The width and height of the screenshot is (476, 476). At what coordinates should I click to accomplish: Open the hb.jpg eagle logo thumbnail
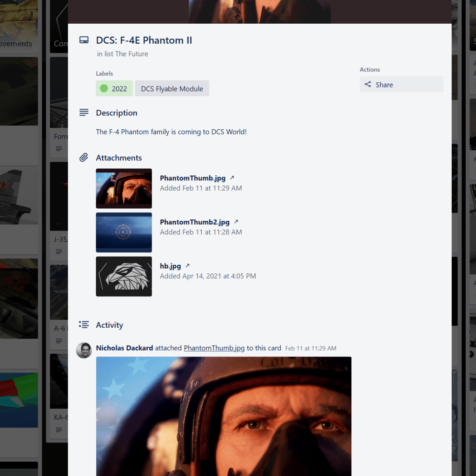click(x=124, y=276)
